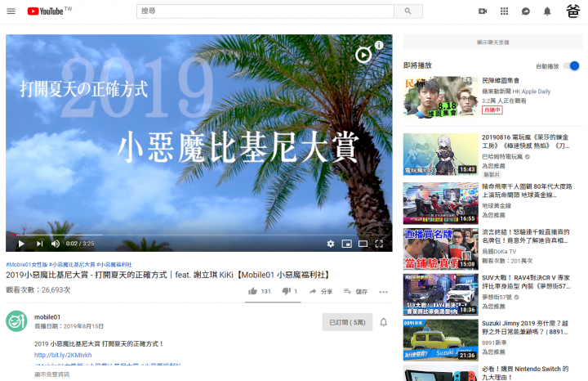This screenshot has width=588, height=381.
Task: Open #Mobile01女性版 hashtag link
Action: tap(27, 265)
